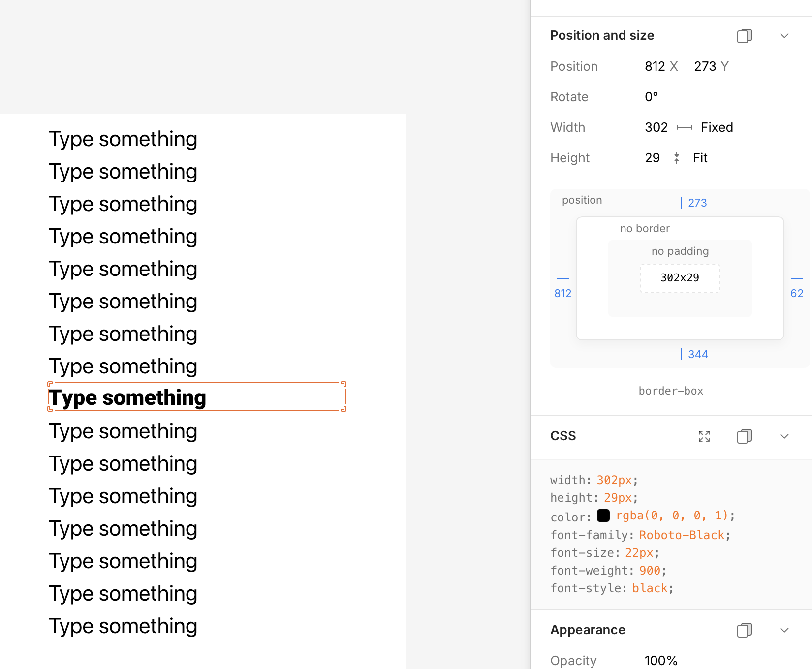Copy the CSS code block

744,436
